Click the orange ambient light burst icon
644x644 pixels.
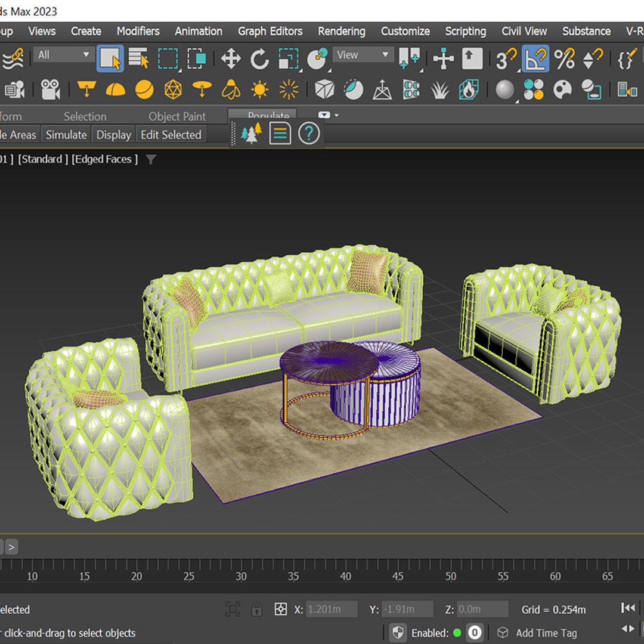pyautogui.click(x=289, y=89)
